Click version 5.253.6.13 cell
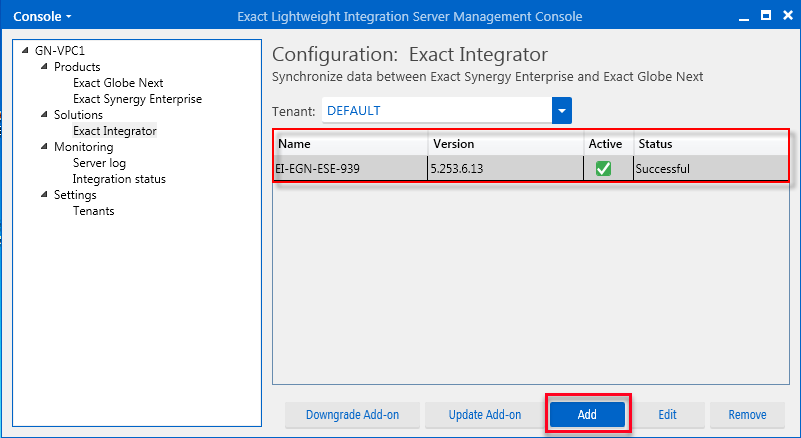The image size is (801, 438). [506, 168]
